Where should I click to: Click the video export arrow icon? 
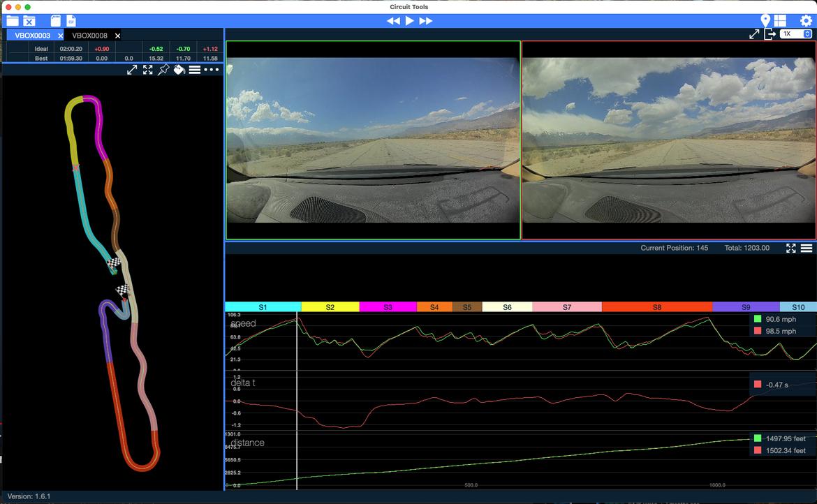(770, 34)
